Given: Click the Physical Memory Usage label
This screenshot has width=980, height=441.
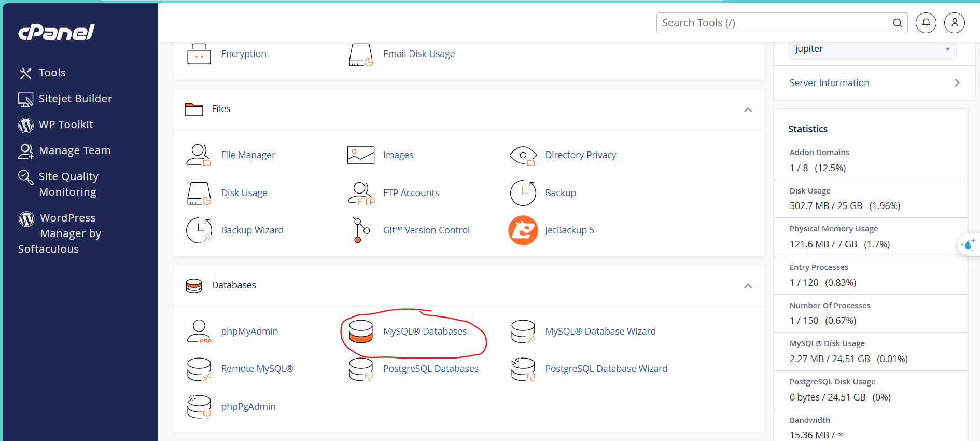Looking at the screenshot, I should (x=834, y=229).
